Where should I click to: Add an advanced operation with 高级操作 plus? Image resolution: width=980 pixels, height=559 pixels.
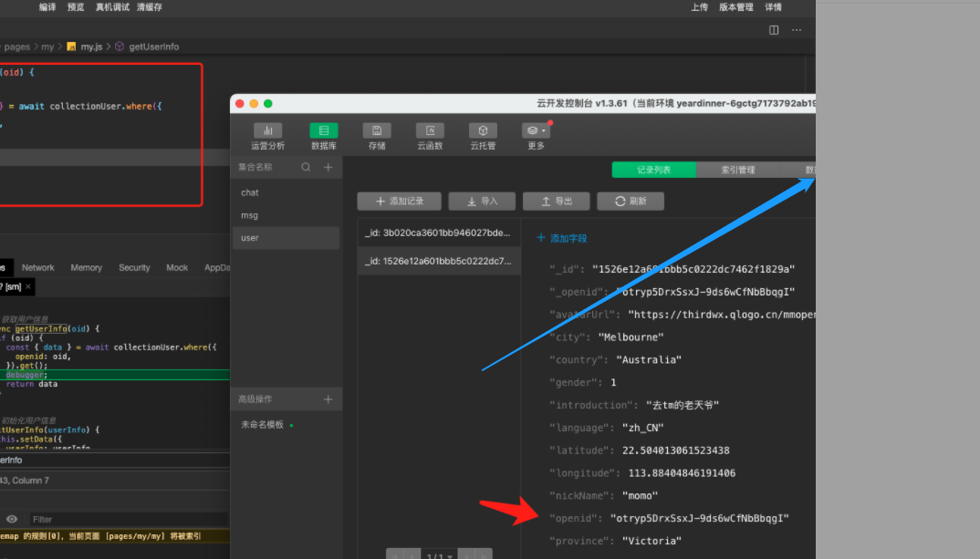tap(328, 399)
